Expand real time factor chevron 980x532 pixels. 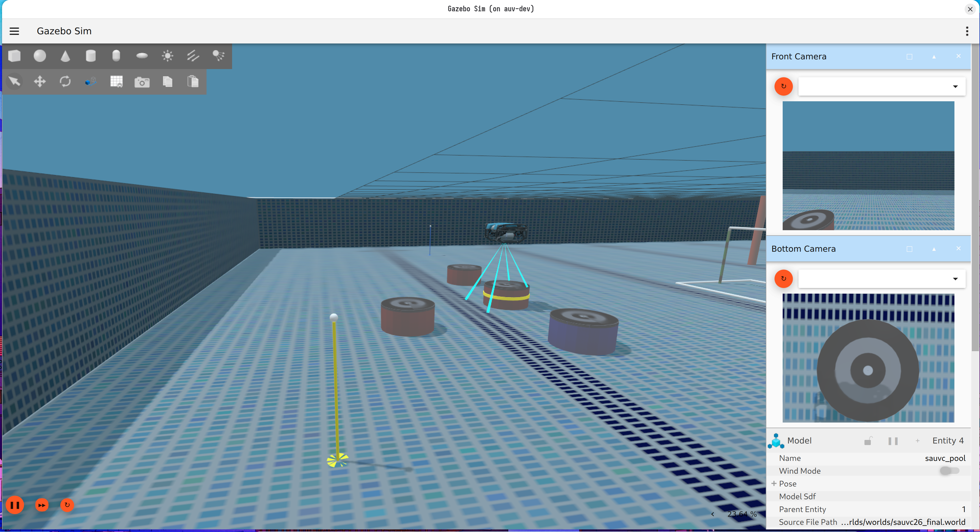click(712, 514)
